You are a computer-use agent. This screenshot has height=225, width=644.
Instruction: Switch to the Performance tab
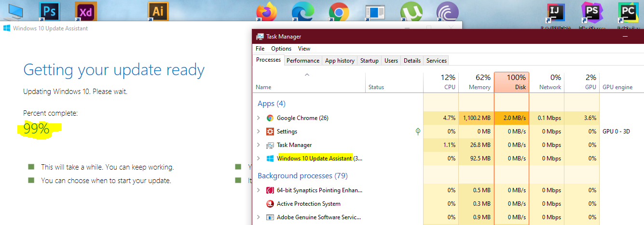[x=303, y=61]
